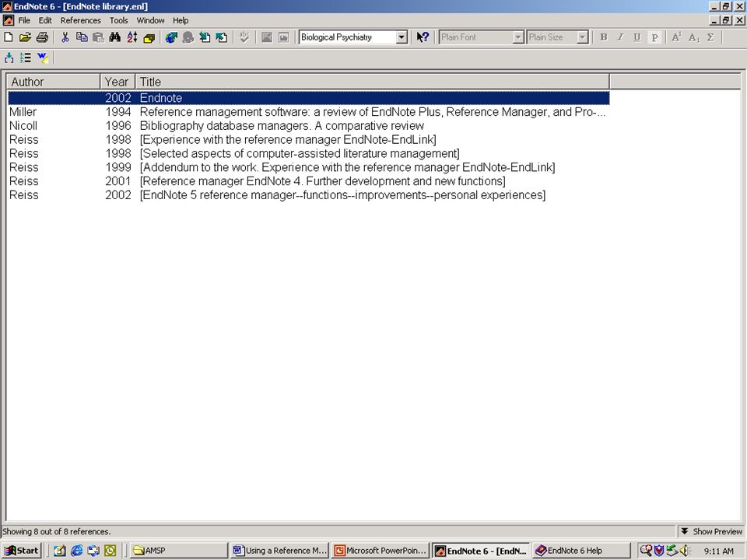
Task: Click the abc spell check icon
Action: pos(244,37)
